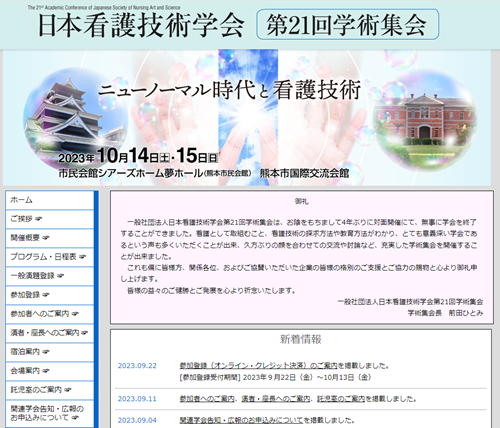Click the 2023.09.04 news date
This screenshot has width=500, height=428.
pos(137,420)
